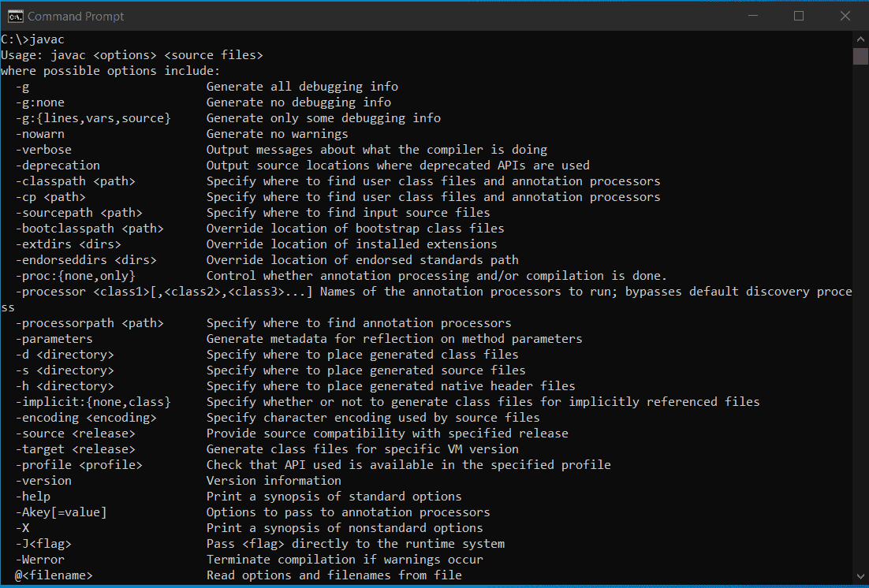Click the -target <release> option text

click(x=74, y=448)
